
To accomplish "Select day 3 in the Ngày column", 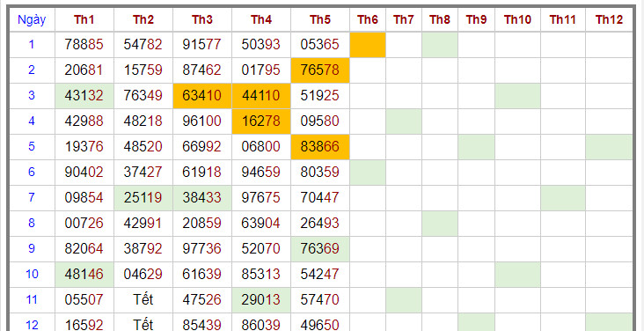I will (32, 96).
